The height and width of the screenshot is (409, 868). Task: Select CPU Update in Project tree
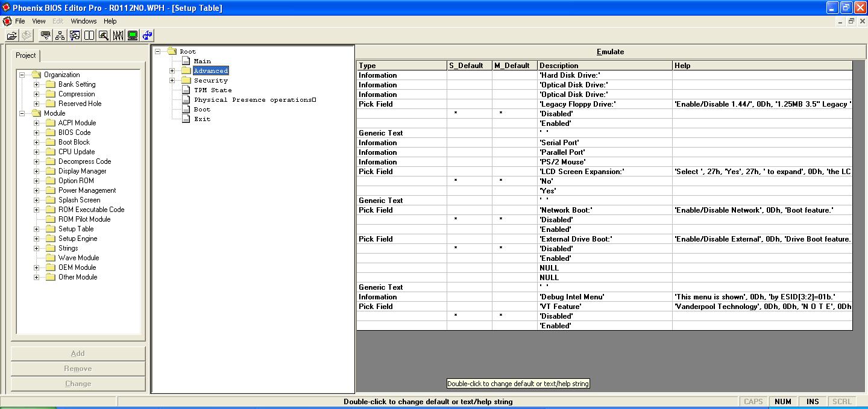(77, 152)
